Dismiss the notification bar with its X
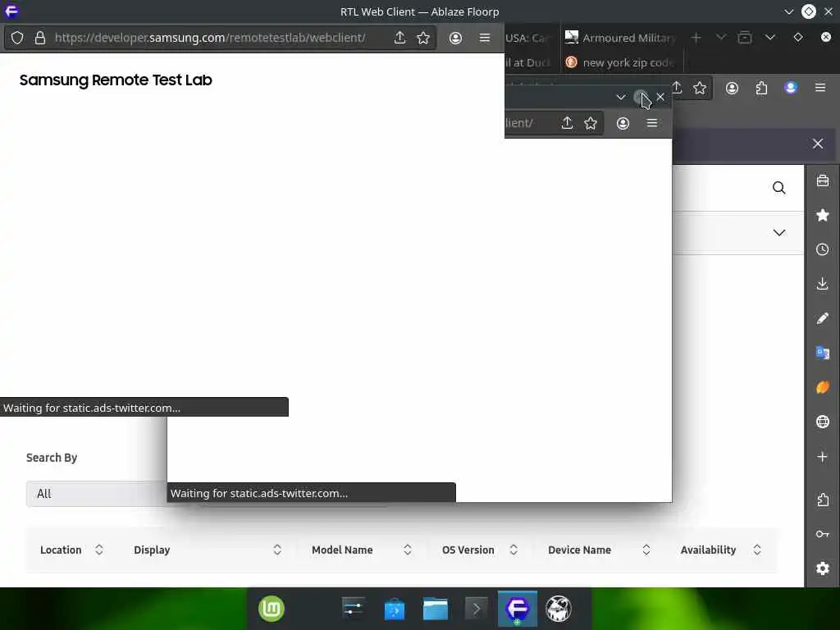The image size is (840, 630). 818,144
